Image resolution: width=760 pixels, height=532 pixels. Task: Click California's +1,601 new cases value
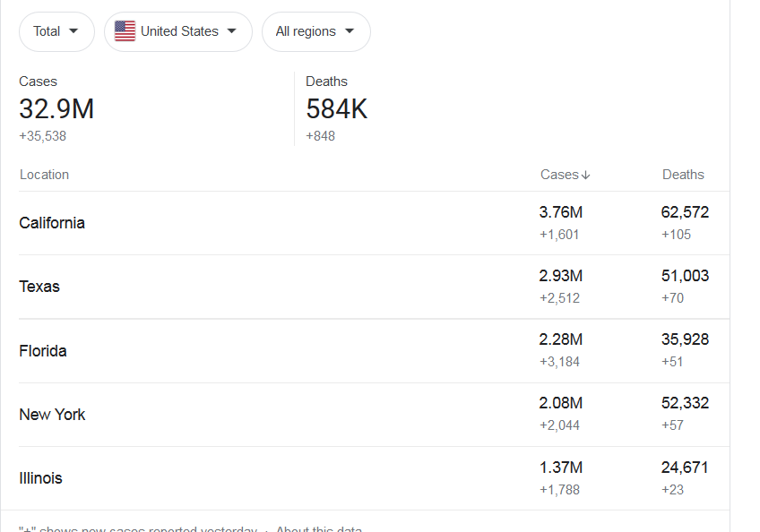point(559,235)
